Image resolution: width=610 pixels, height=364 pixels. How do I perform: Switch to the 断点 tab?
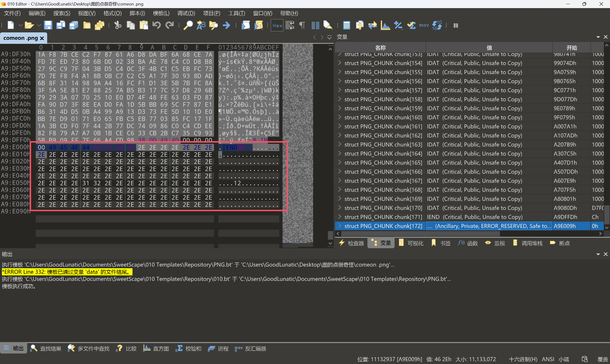tap(560, 243)
